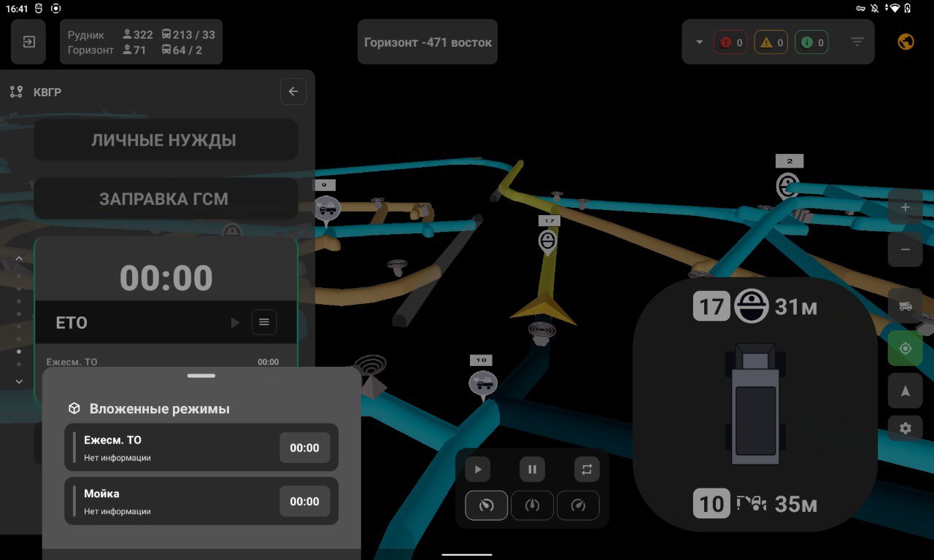Zoom out with the minus button
This screenshot has width=934, height=560.
tap(906, 249)
